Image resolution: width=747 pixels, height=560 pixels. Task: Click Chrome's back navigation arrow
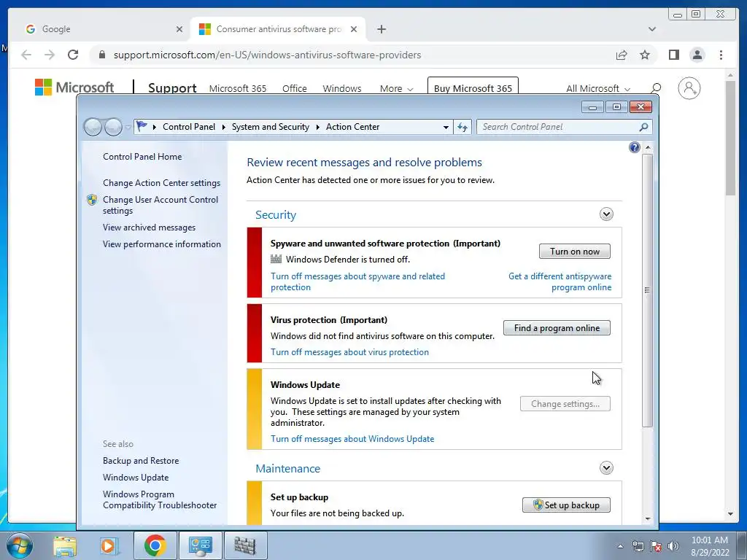tap(26, 55)
